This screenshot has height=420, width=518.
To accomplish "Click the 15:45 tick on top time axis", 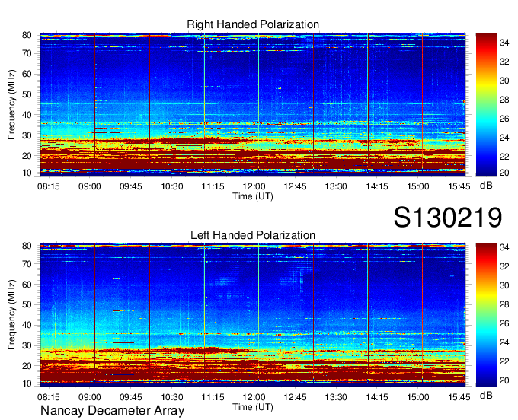I will (459, 186).
